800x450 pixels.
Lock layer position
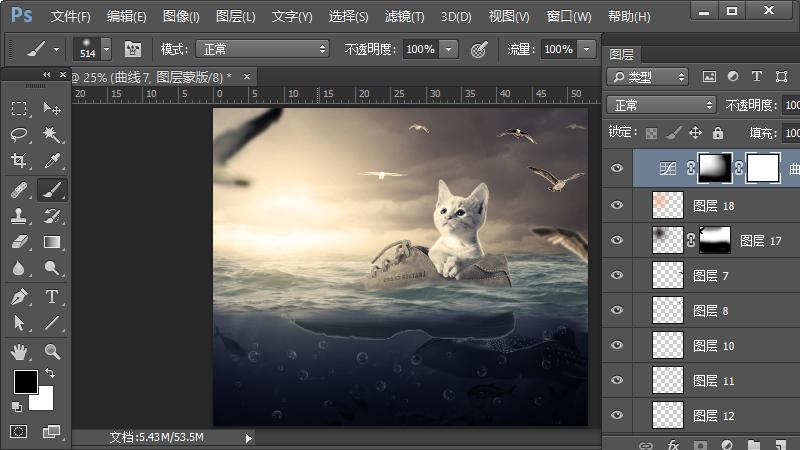pyautogui.click(x=695, y=133)
